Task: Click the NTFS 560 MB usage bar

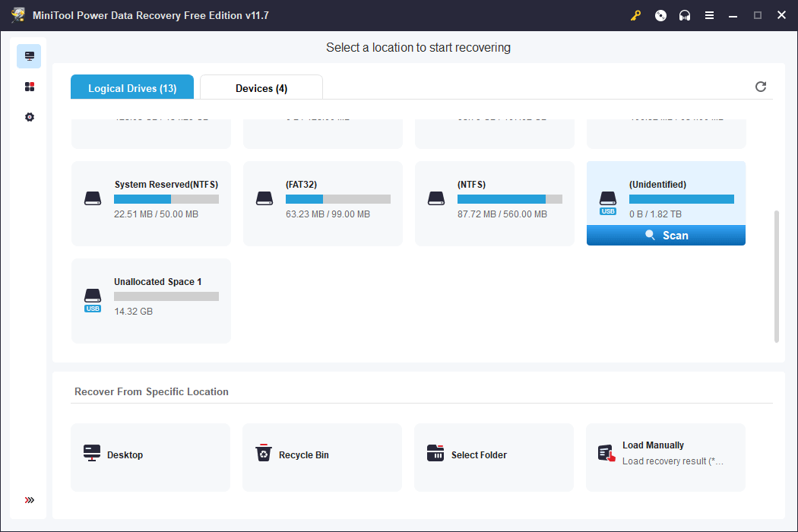Action: click(509, 199)
